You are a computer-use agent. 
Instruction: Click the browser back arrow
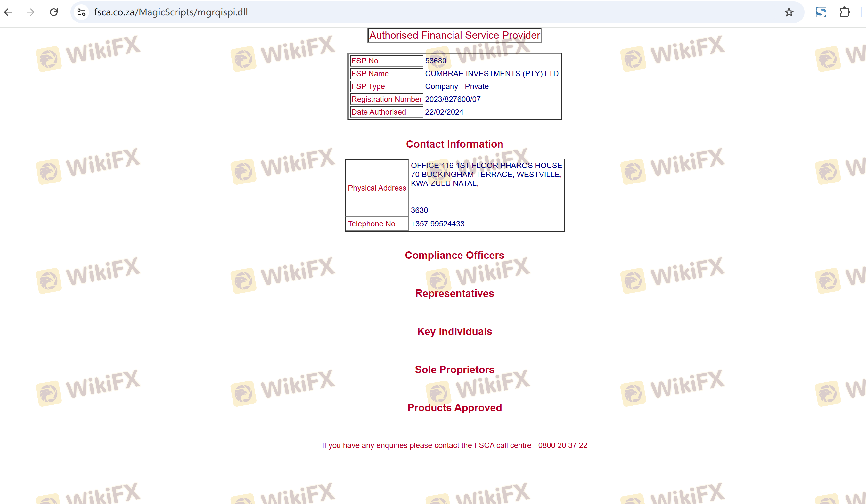pos(8,12)
